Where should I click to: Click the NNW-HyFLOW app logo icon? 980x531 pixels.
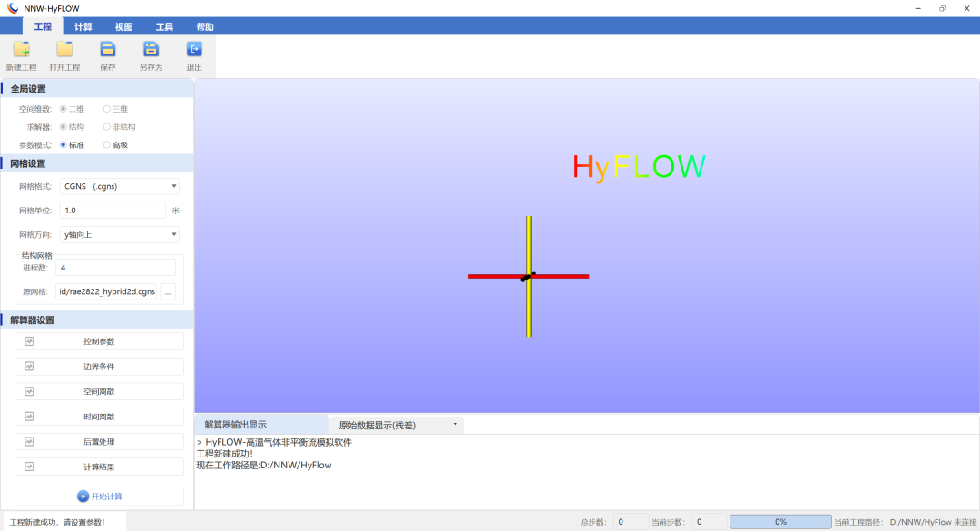13,8
